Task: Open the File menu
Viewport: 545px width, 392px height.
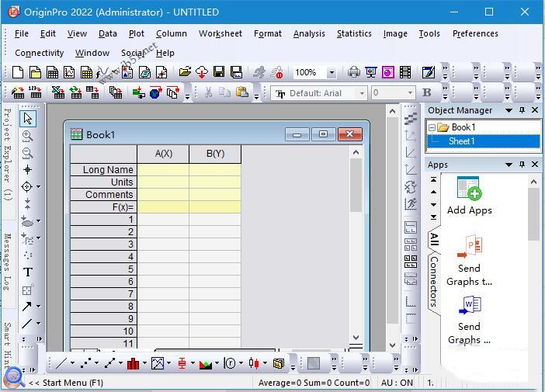Action: pos(22,33)
